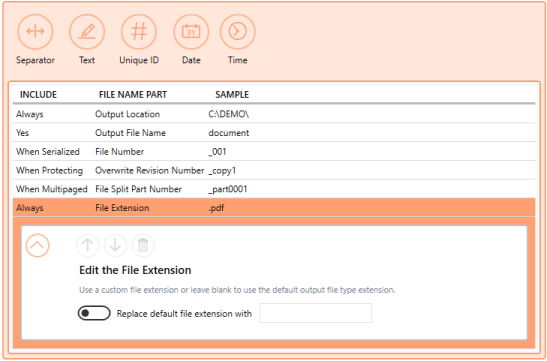The image size is (547, 361).
Task: Add a Text part
Action: (x=87, y=32)
